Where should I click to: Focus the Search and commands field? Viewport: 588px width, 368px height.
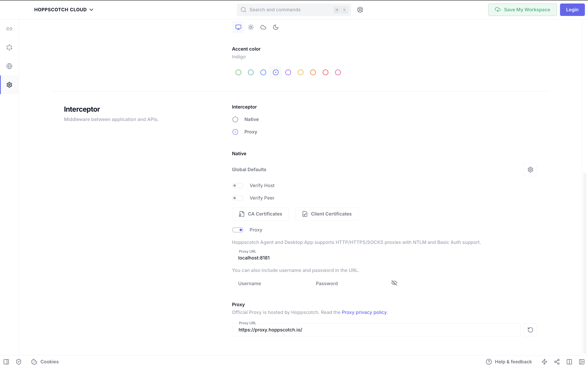(x=294, y=10)
